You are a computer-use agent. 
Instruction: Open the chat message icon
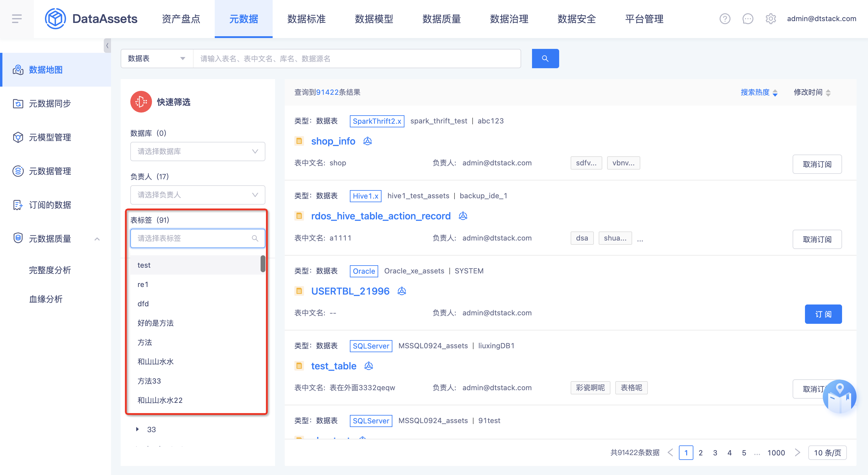[x=748, y=18]
